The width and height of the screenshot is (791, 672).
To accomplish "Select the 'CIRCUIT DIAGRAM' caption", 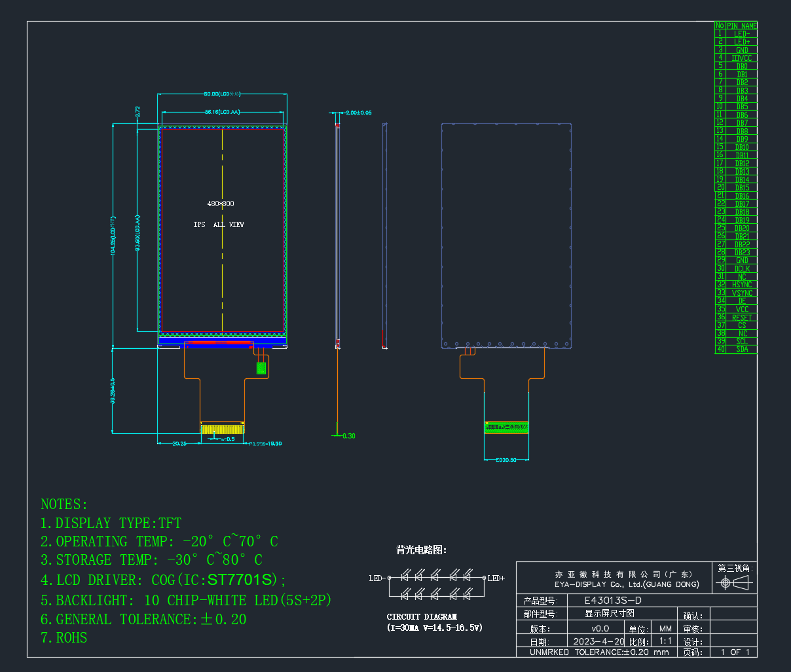I will pyautogui.click(x=422, y=616).
